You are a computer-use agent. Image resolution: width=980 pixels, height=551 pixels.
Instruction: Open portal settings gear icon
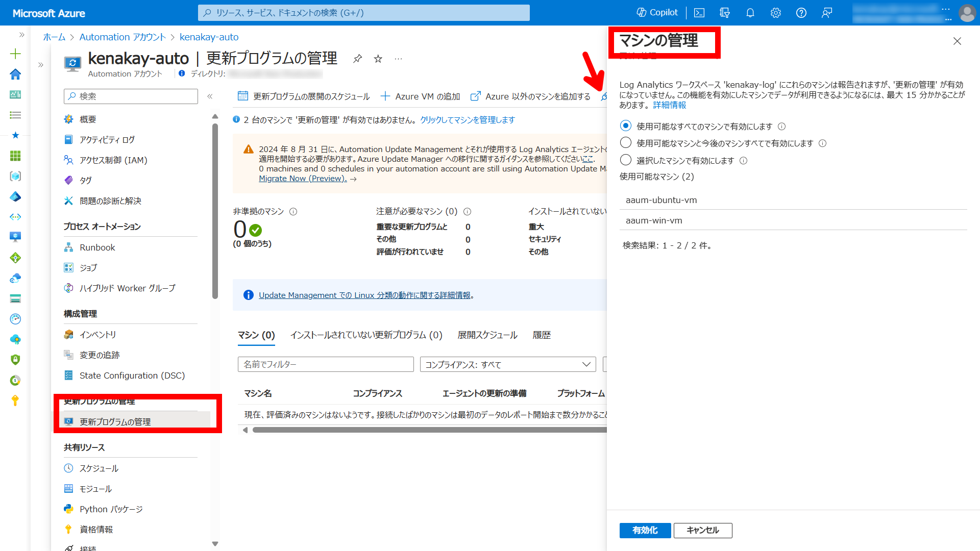click(x=776, y=13)
